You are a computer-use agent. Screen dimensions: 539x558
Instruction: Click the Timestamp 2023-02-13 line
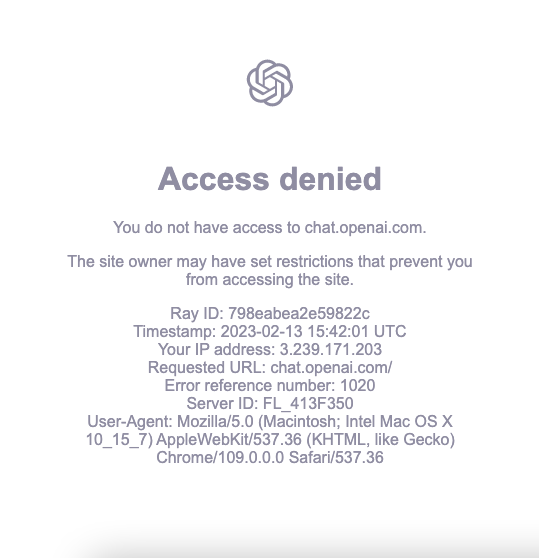(x=270, y=331)
